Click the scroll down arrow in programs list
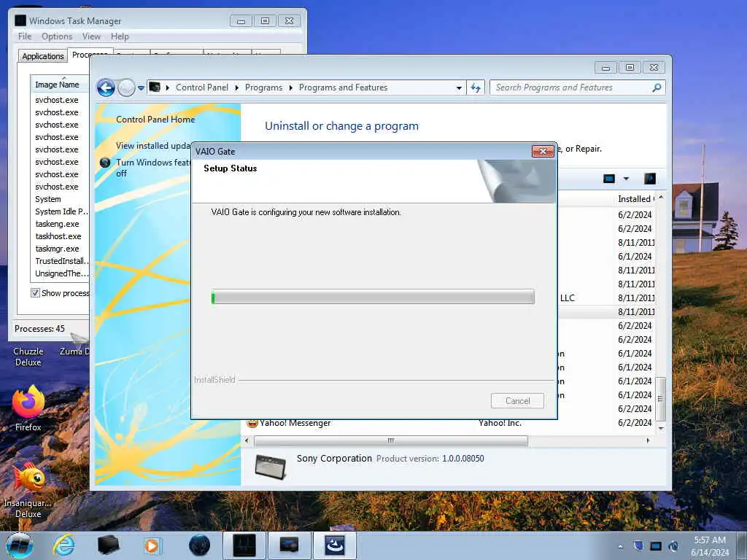The width and height of the screenshot is (747, 560). (660, 428)
